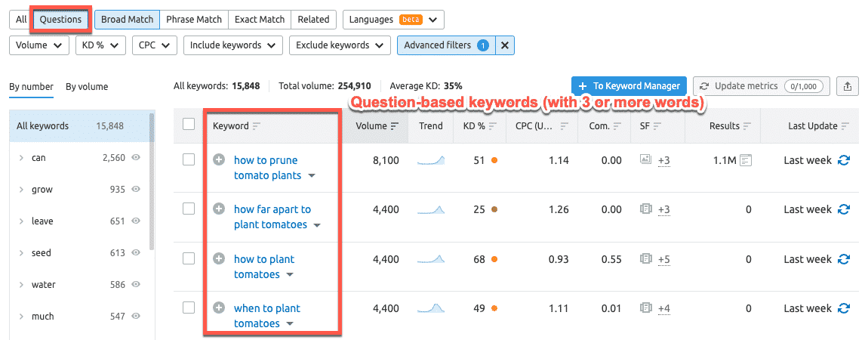Screen dimensions: 868x340
Task: Click the To Keyword Manager button
Action: point(629,86)
